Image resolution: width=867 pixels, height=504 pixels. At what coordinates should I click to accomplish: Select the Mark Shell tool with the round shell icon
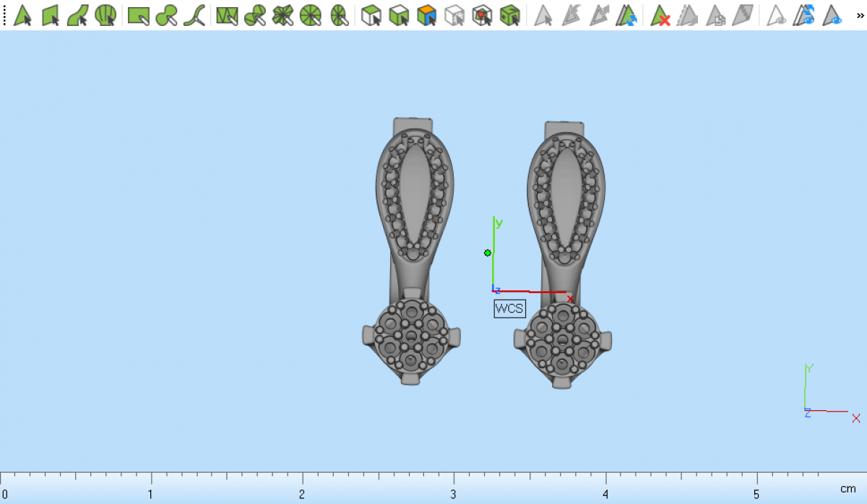pyautogui.click(x=105, y=15)
